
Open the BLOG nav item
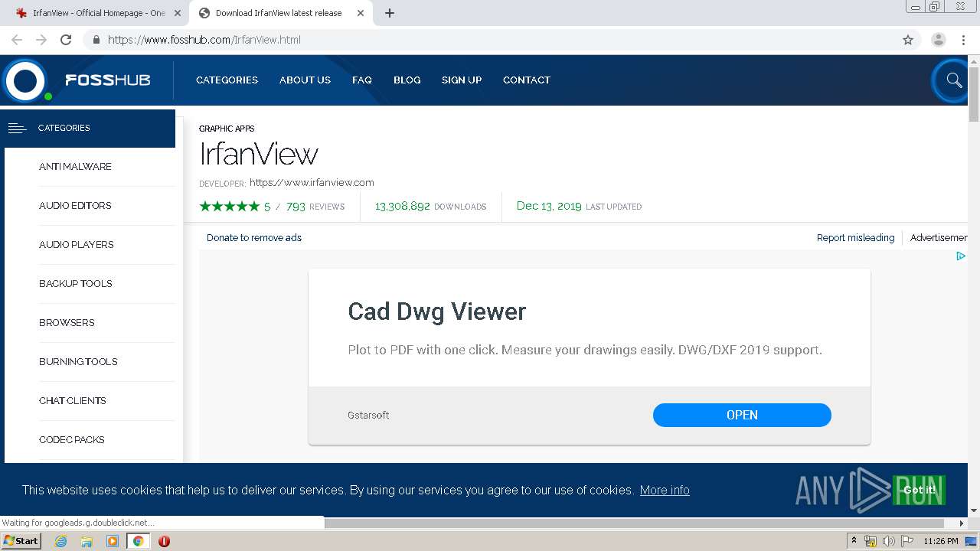click(407, 80)
